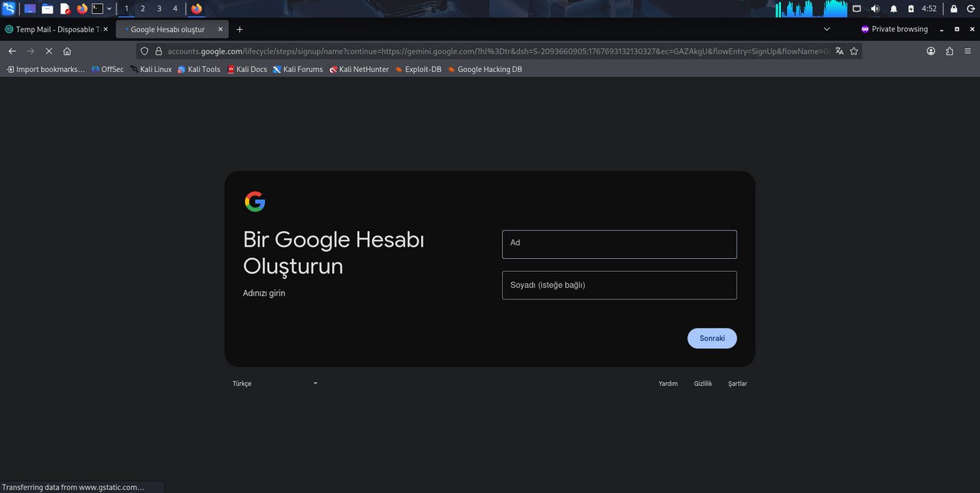
Task: Go to the Firefox home page
Action: (x=67, y=51)
